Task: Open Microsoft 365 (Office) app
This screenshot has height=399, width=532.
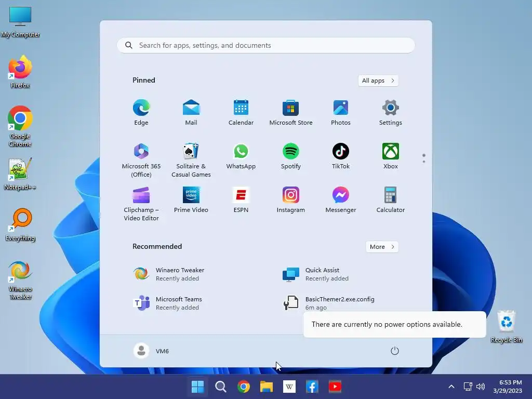Action: click(x=141, y=160)
